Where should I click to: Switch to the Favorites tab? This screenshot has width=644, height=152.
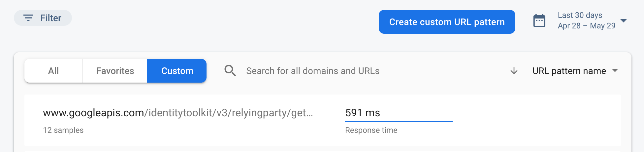coord(115,71)
